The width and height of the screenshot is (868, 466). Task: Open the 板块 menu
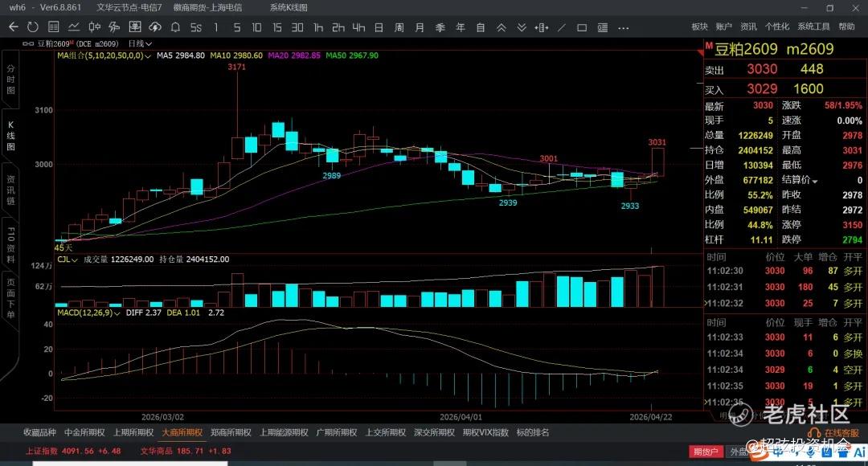point(699,27)
